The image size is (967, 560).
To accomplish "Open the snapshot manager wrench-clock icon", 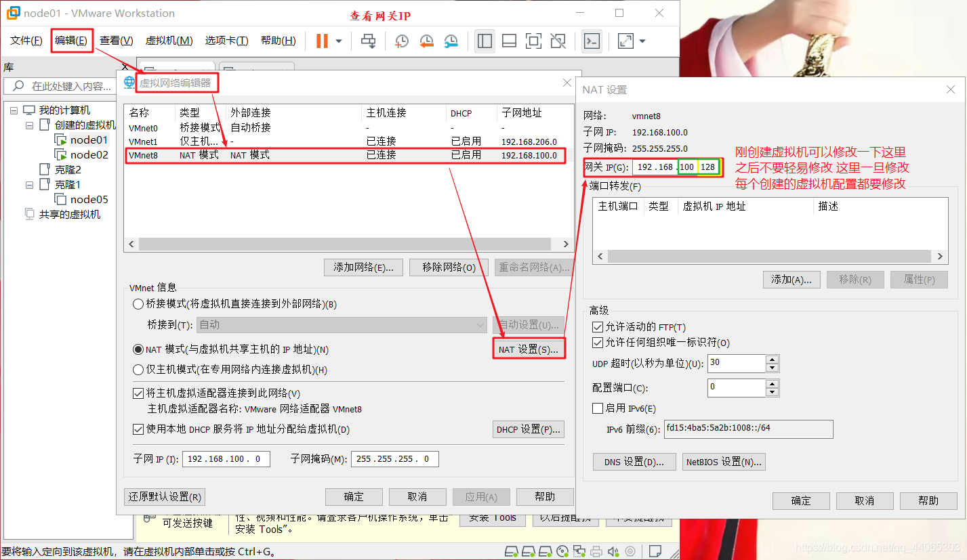I will (451, 41).
